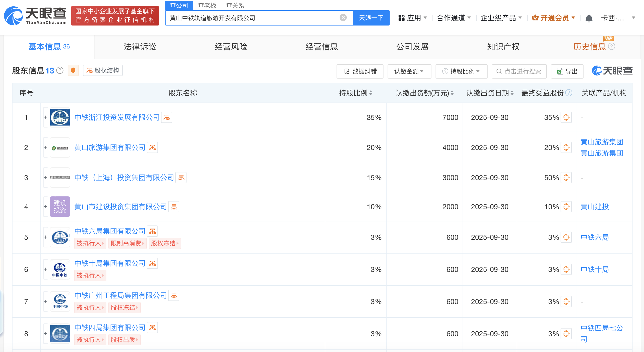
Task: Sort by 持股比例 column arrows
Action: click(371, 93)
